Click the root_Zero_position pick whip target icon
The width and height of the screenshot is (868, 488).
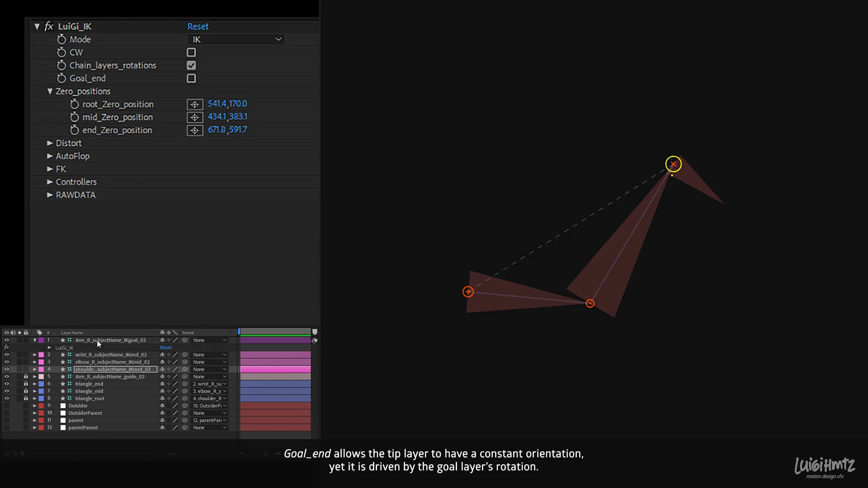[195, 104]
